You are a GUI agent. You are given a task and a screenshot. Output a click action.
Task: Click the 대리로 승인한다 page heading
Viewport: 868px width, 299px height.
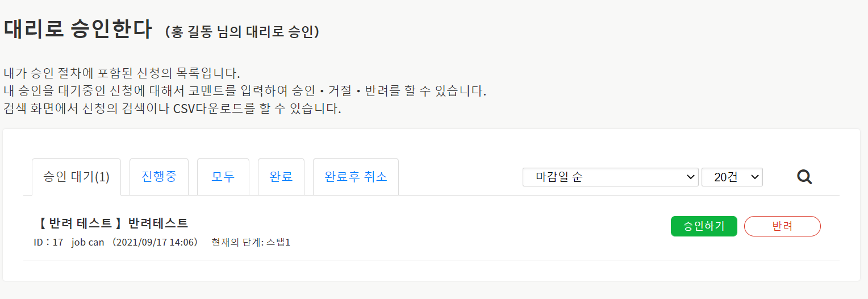(78, 29)
